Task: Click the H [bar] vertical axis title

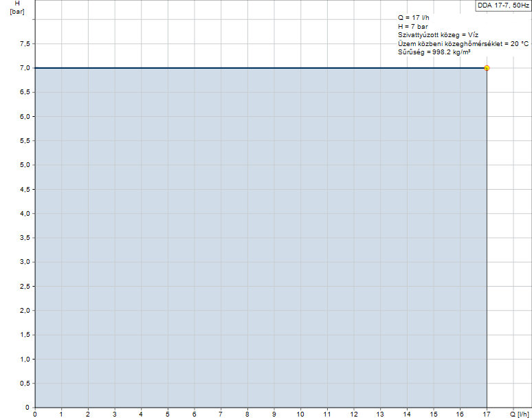Action: click(x=17, y=8)
